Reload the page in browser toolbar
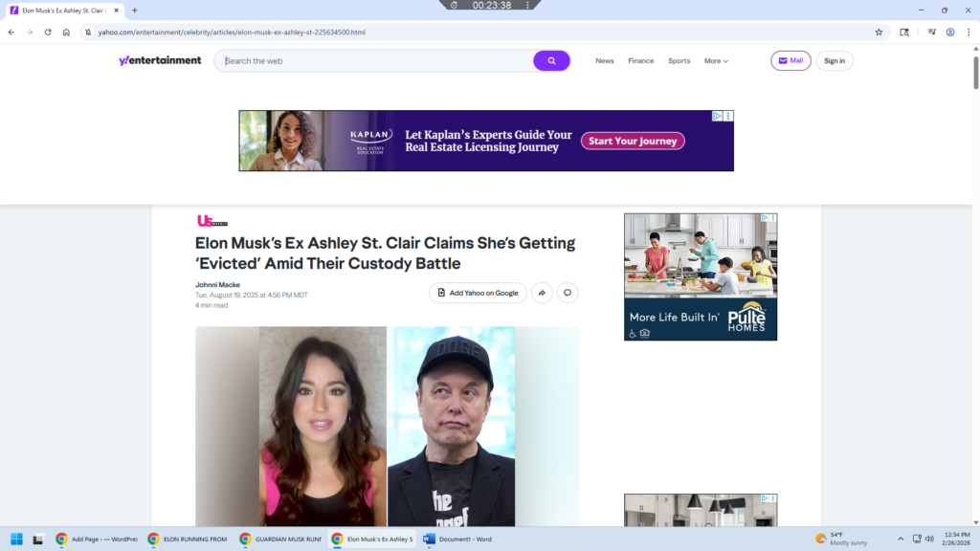 pos(48,32)
